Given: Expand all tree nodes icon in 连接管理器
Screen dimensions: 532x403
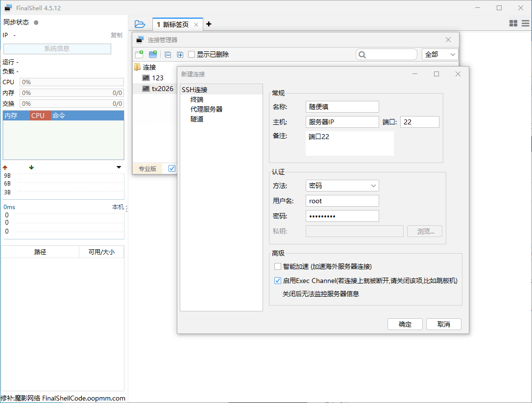Looking at the screenshot, I should (180, 55).
